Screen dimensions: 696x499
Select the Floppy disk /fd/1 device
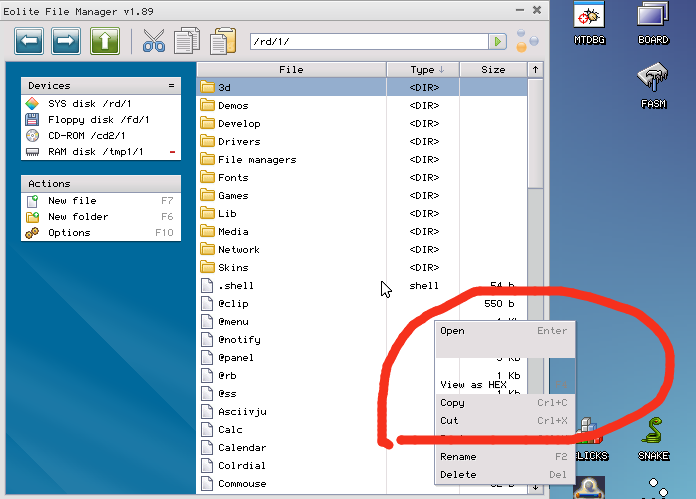pyautogui.click(x=98, y=120)
